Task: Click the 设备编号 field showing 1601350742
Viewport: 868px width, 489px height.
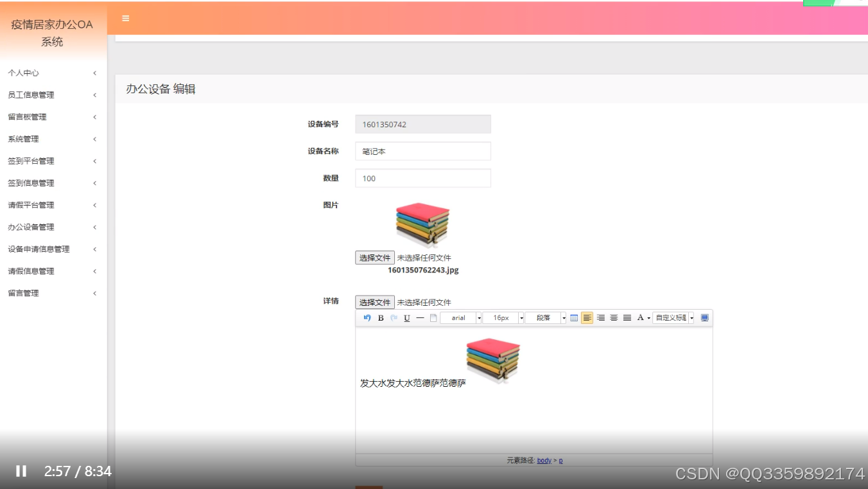Action: pyautogui.click(x=423, y=125)
